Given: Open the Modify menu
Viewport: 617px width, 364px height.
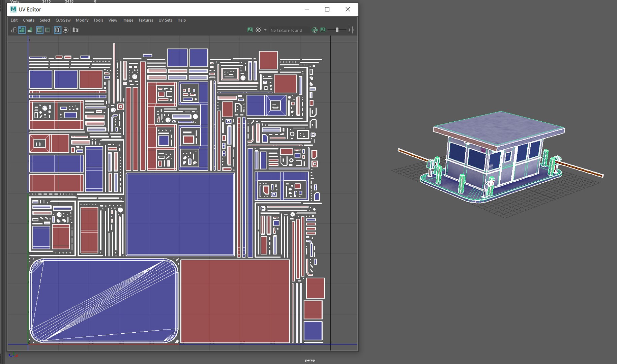Looking at the screenshot, I should pyautogui.click(x=82, y=20).
